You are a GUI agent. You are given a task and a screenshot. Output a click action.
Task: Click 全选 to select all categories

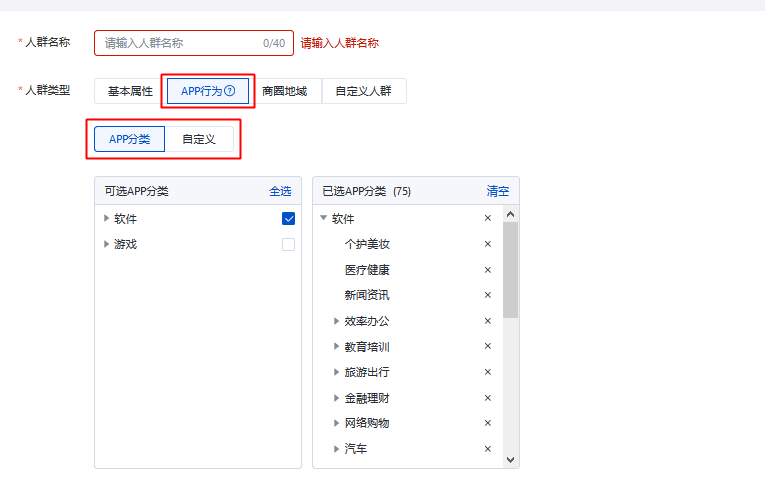tap(280, 191)
